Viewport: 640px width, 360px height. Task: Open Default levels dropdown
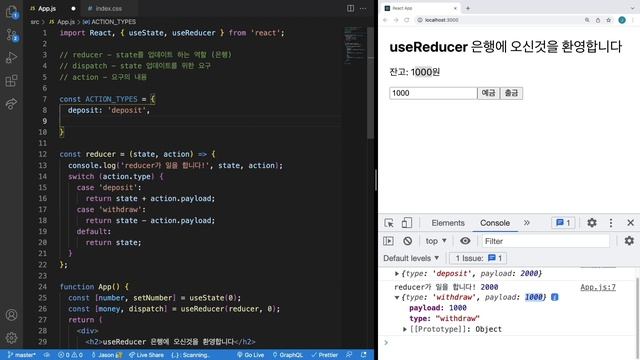411,258
